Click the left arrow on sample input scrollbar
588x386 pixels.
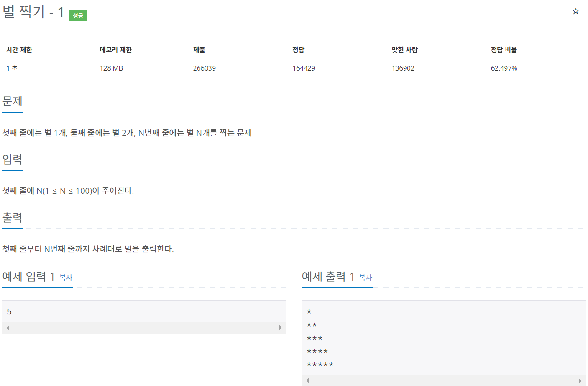(x=7, y=327)
